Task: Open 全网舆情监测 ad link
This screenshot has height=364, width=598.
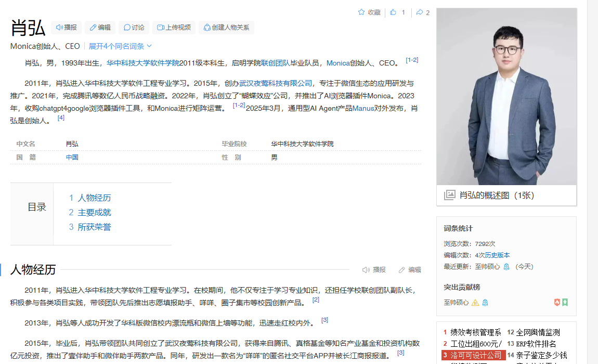Action: click(x=538, y=332)
